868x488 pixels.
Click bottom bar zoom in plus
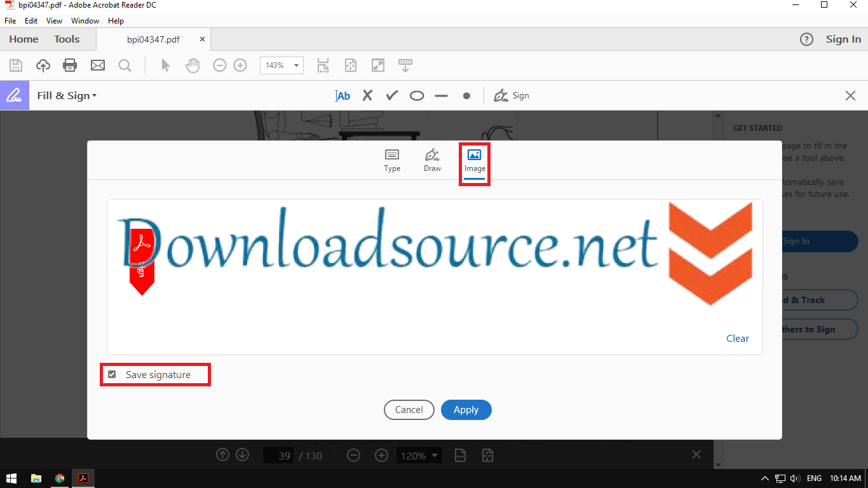pyautogui.click(x=381, y=456)
